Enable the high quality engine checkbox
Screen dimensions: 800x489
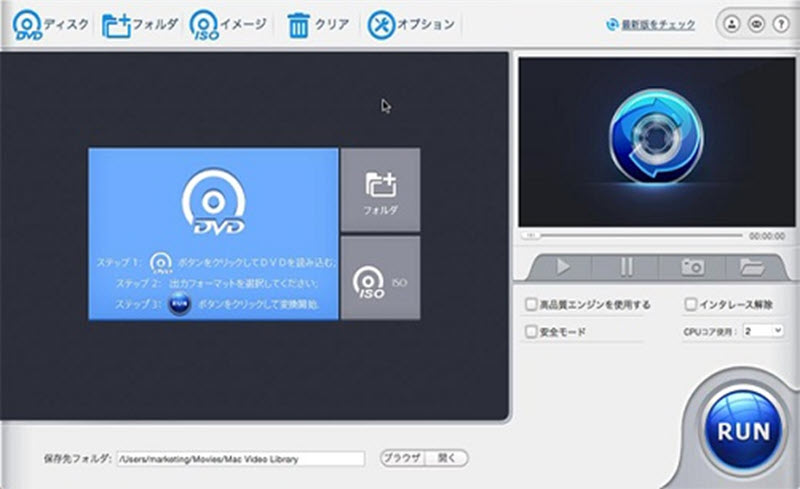(531, 304)
